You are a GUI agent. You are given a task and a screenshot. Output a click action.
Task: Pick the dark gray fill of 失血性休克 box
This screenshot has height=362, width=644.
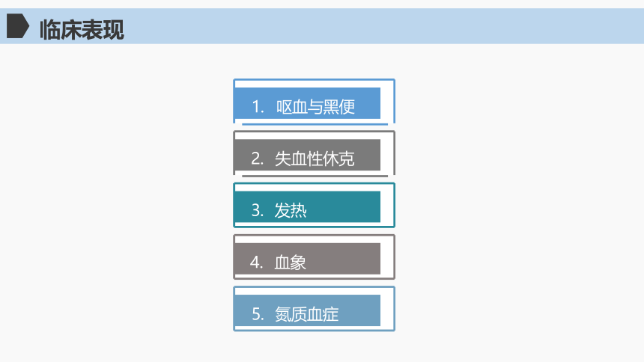(307, 155)
